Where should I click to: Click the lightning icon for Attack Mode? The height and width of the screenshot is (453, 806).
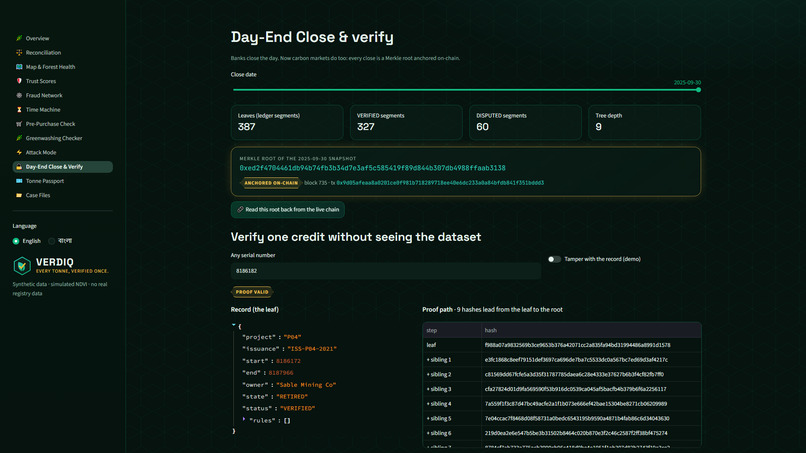[19, 152]
